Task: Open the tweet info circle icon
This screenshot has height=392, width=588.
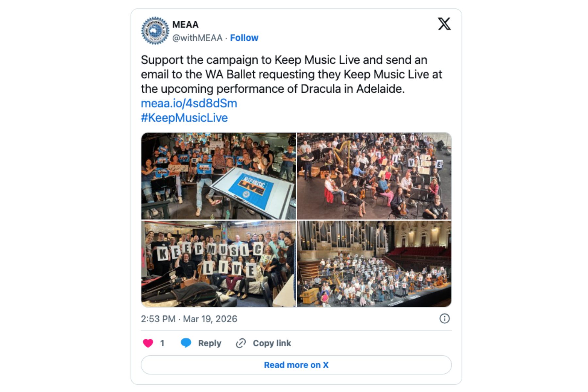Action: 444,318
